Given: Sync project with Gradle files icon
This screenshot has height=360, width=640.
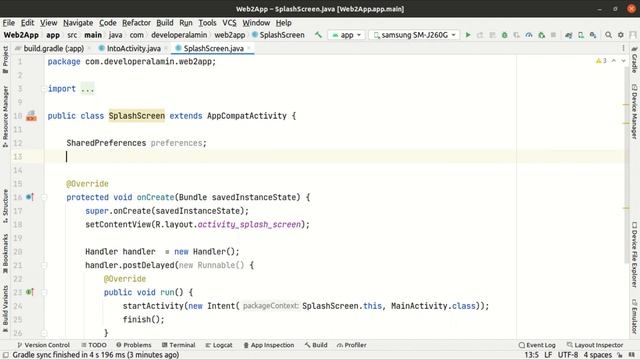Looking at the screenshot, I should pos(569,35).
